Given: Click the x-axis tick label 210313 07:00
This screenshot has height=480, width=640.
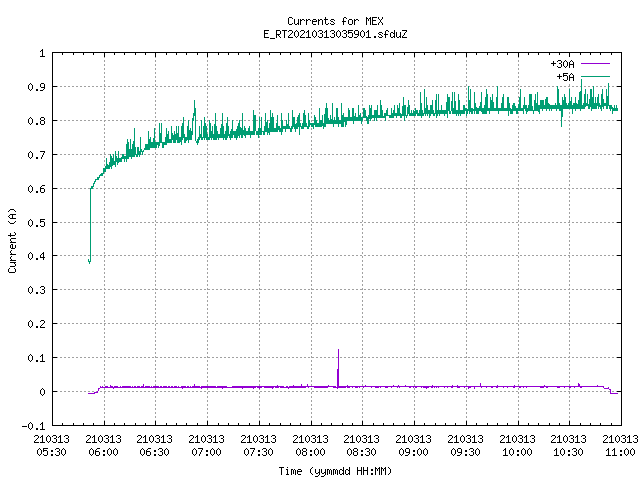Looking at the screenshot, I should 207,446.
